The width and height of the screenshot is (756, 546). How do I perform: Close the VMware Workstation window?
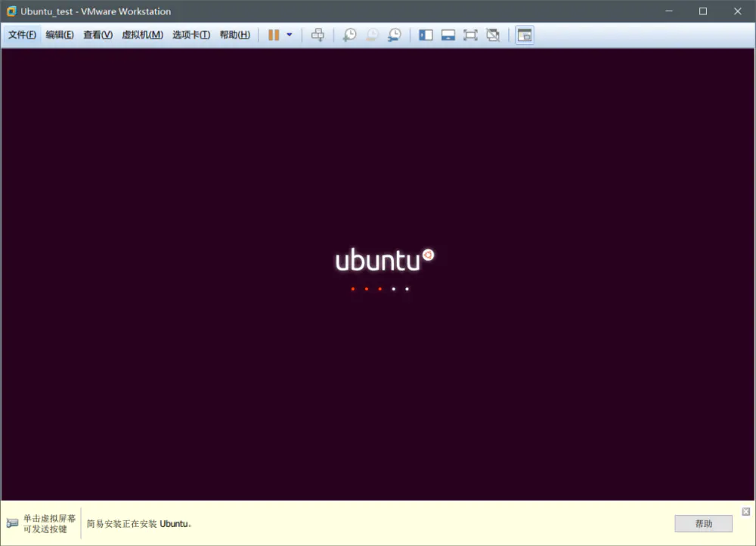(x=737, y=11)
